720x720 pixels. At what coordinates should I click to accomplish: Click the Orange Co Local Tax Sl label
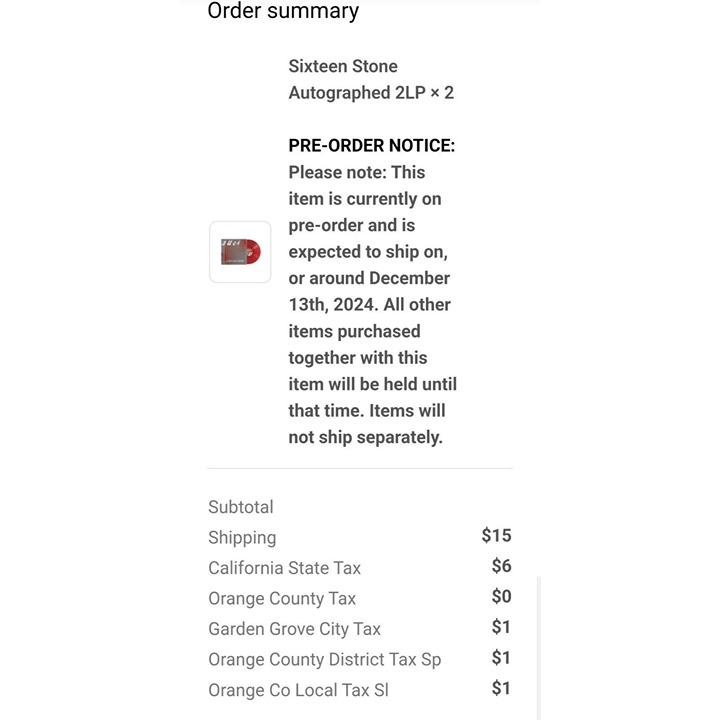[x=298, y=690]
